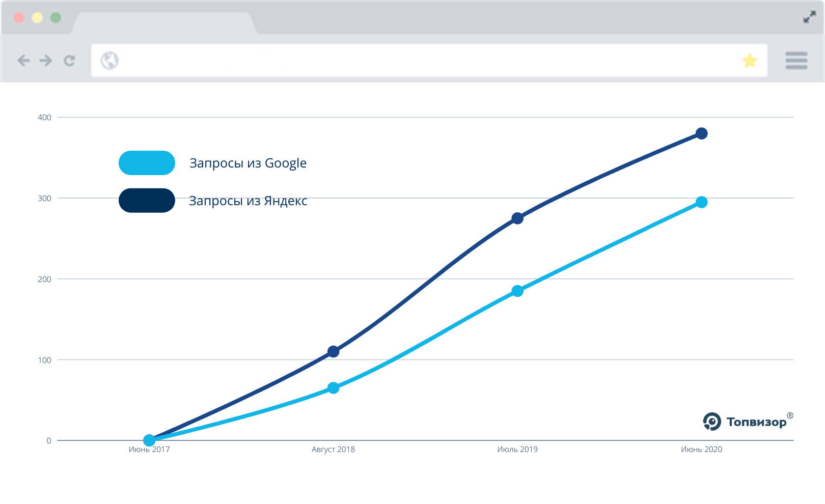This screenshot has height=504, width=825.
Task: Click the 'Июнь 2017' axis label
Action: 149,450
